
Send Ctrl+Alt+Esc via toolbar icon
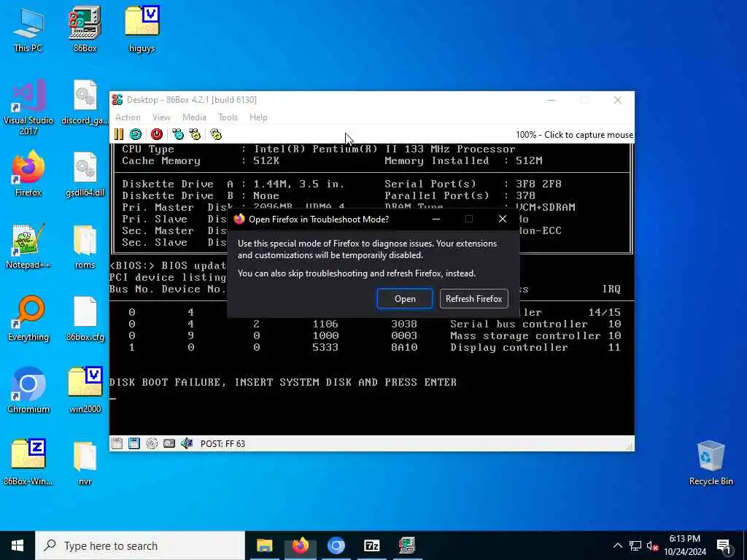tap(195, 134)
